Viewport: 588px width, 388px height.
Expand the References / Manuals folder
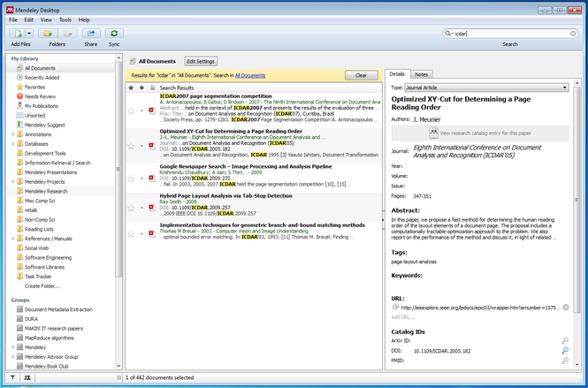(13, 239)
